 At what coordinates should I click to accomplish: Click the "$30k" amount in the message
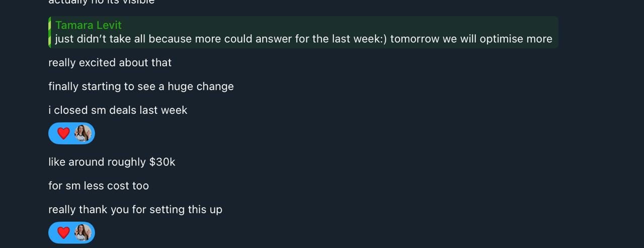(x=162, y=162)
